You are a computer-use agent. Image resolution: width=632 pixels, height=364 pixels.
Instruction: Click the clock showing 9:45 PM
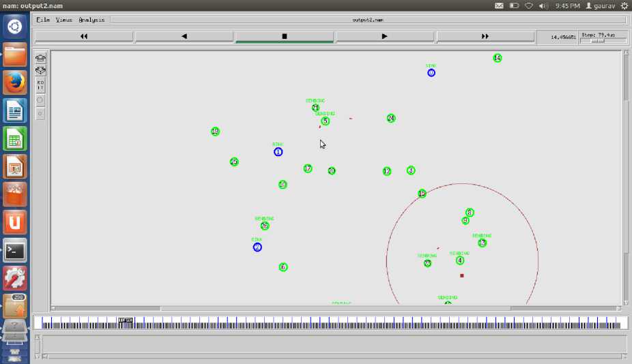pyautogui.click(x=567, y=5)
